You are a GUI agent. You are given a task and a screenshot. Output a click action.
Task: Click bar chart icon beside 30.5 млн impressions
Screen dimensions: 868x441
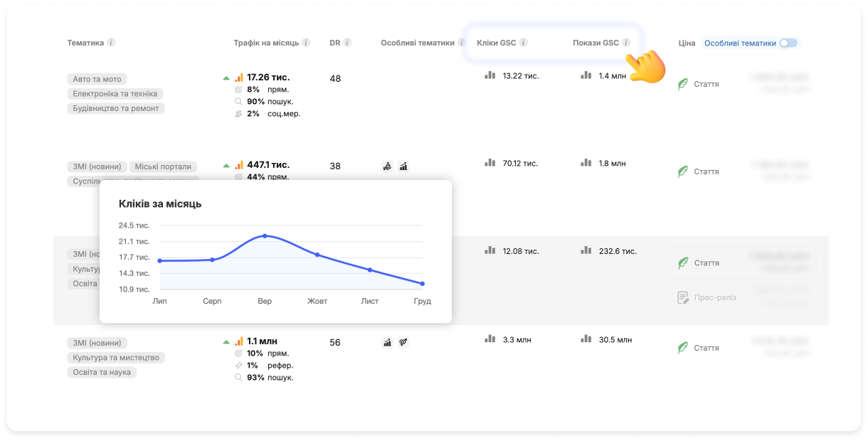coord(586,339)
